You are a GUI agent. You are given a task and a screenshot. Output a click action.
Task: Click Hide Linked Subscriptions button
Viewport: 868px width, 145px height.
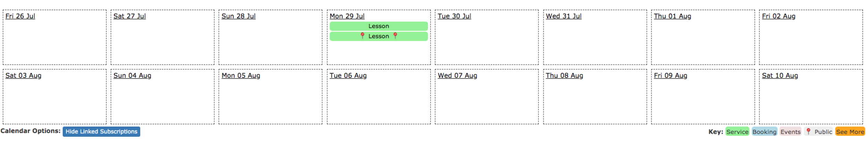click(101, 131)
